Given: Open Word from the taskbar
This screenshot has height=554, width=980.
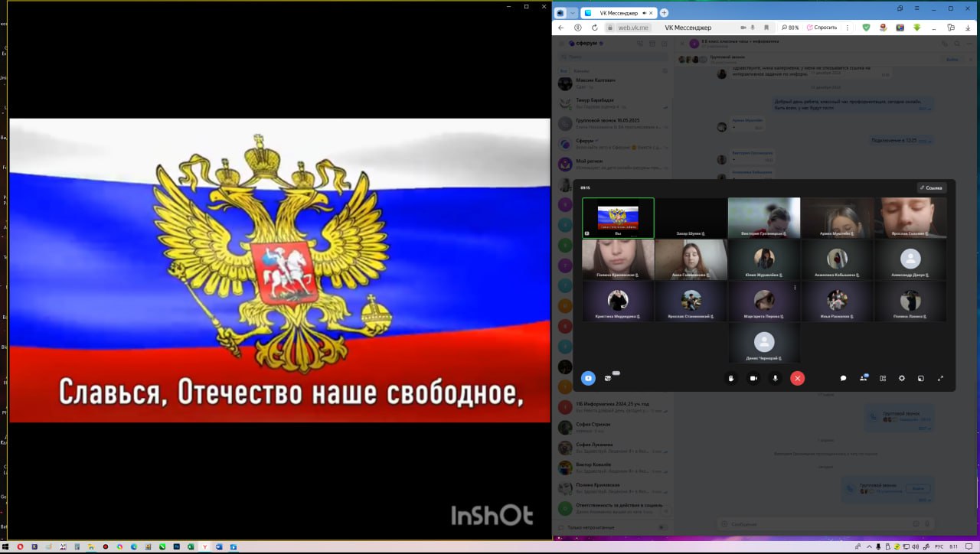Looking at the screenshot, I should [x=219, y=547].
